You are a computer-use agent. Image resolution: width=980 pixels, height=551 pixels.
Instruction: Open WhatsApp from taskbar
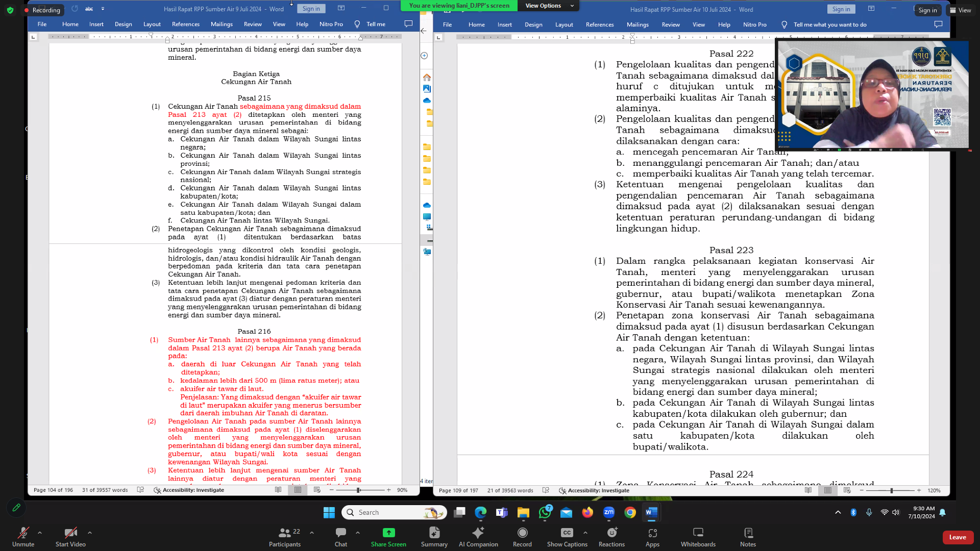[x=545, y=512]
